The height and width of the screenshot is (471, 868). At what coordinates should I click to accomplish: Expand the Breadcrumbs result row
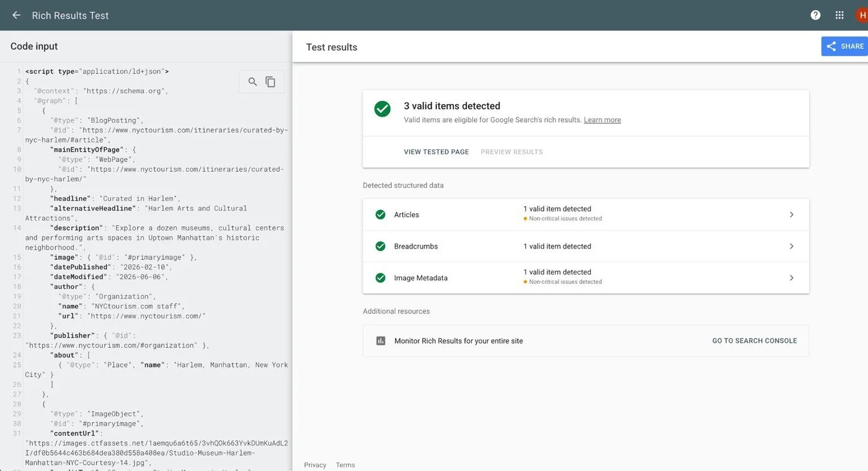586,246
